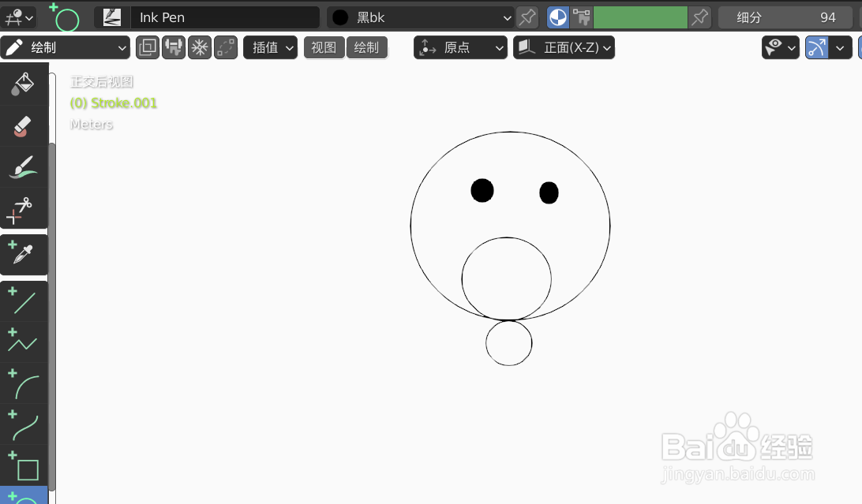
Task: Select the Polyline primitive tool
Action: tap(23, 342)
